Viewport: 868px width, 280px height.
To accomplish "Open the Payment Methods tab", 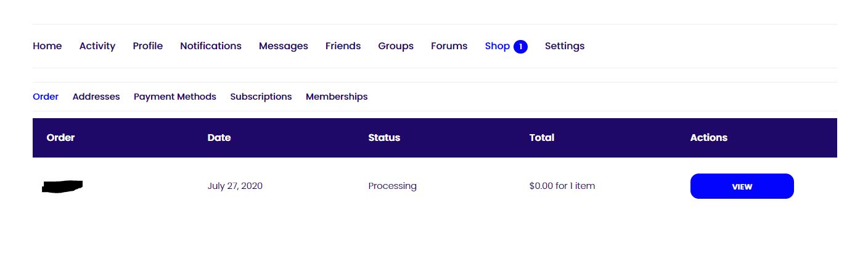I will click(x=175, y=97).
